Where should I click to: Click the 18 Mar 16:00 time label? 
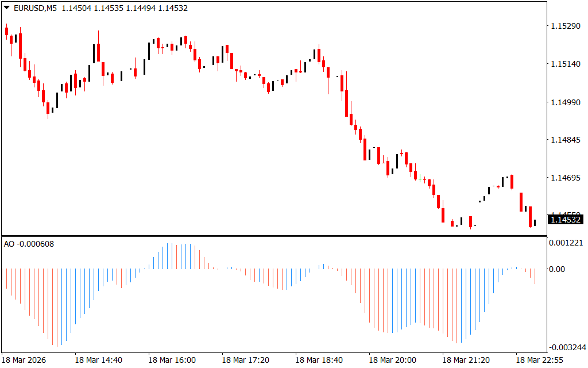[172, 360]
